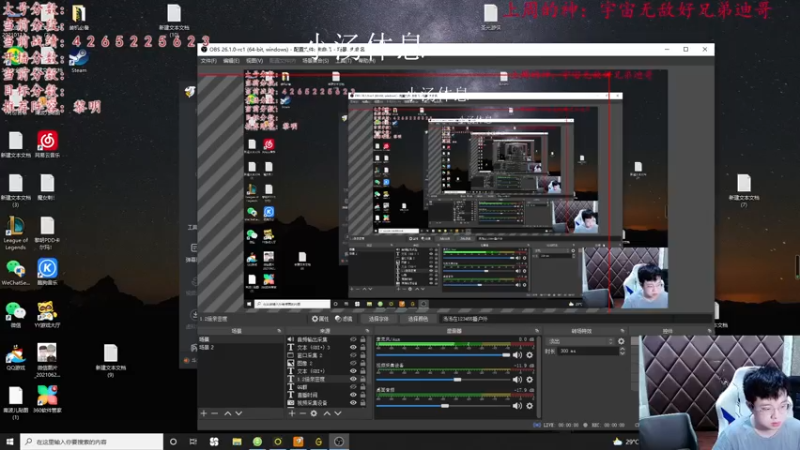Click the 选择字体 button

pyautogui.click(x=378, y=319)
